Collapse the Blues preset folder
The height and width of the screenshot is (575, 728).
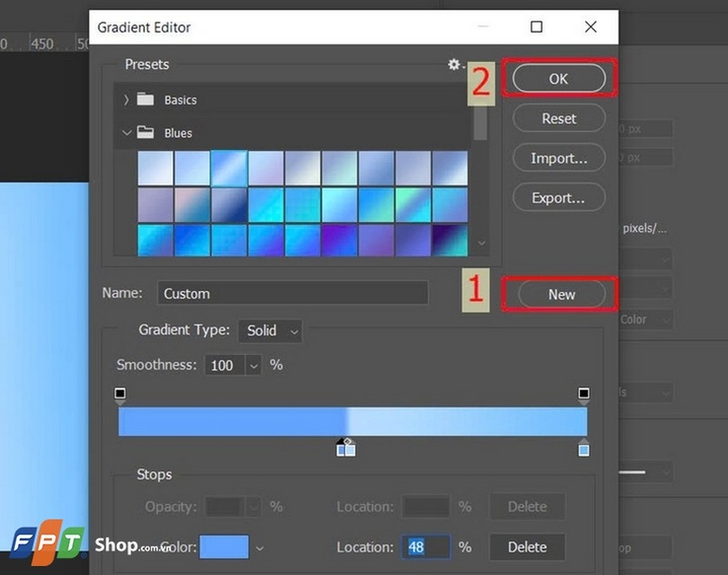click(x=126, y=133)
